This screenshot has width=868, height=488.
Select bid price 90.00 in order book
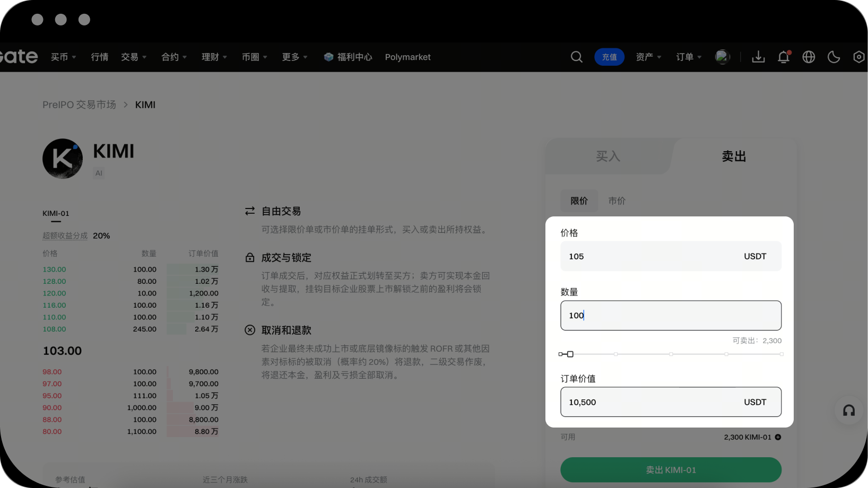[x=52, y=407]
